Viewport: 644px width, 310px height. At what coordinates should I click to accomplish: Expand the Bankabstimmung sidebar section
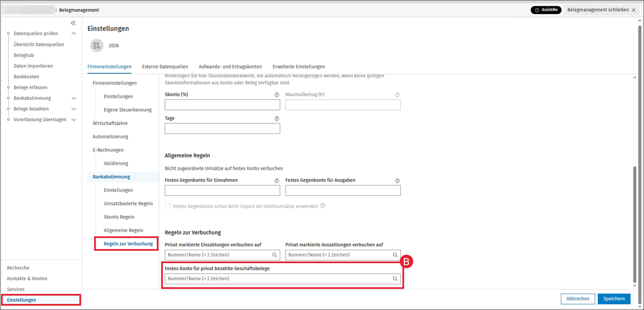[74, 98]
